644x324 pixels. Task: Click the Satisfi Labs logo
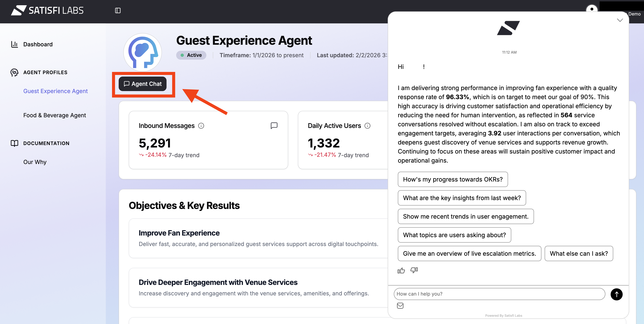click(47, 10)
